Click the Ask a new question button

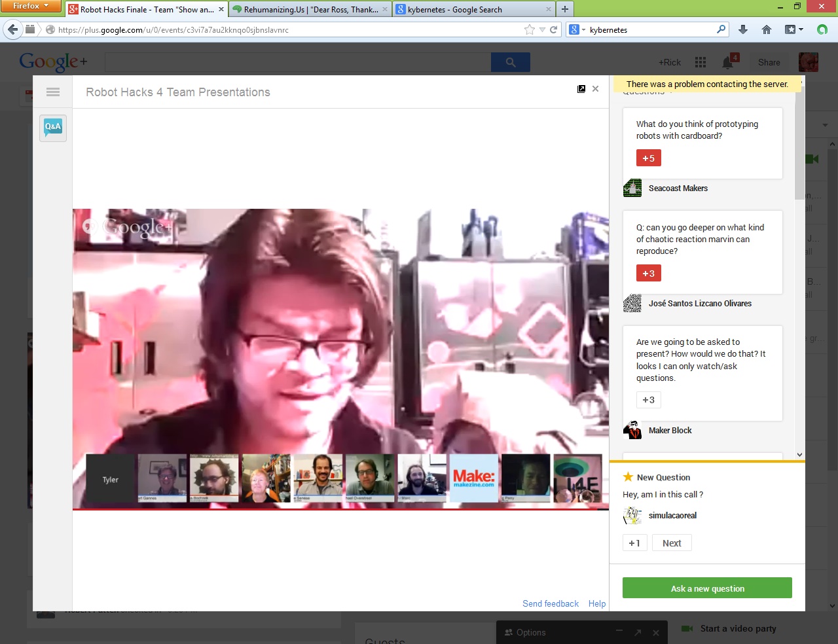(x=707, y=588)
